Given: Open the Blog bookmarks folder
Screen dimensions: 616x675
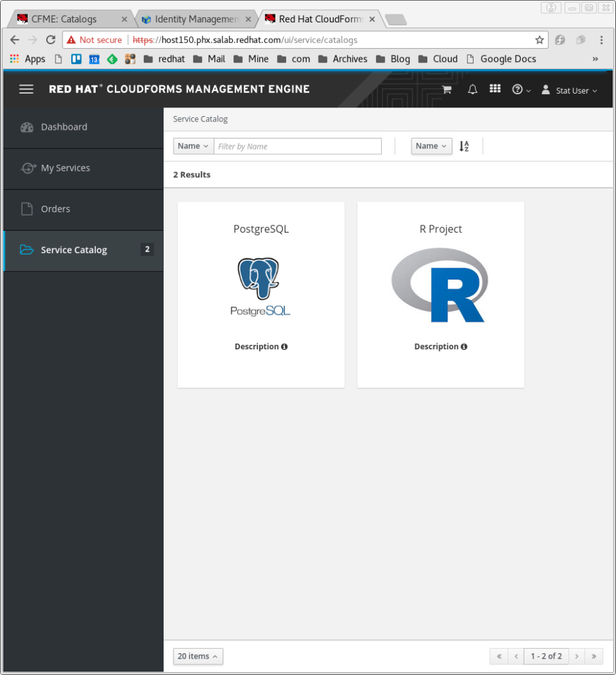Looking at the screenshot, I should tap(393, 59).
